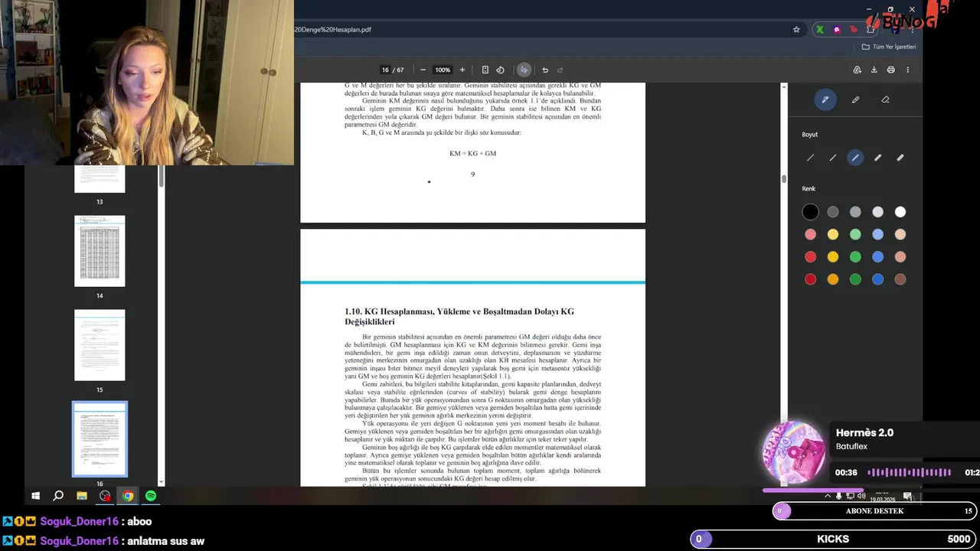
Task: Click the page number field showing 16
Action: 385,70
